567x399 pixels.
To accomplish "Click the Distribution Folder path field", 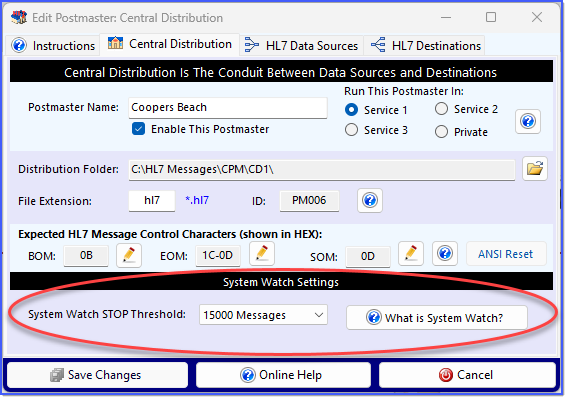I will click(322, 169).
